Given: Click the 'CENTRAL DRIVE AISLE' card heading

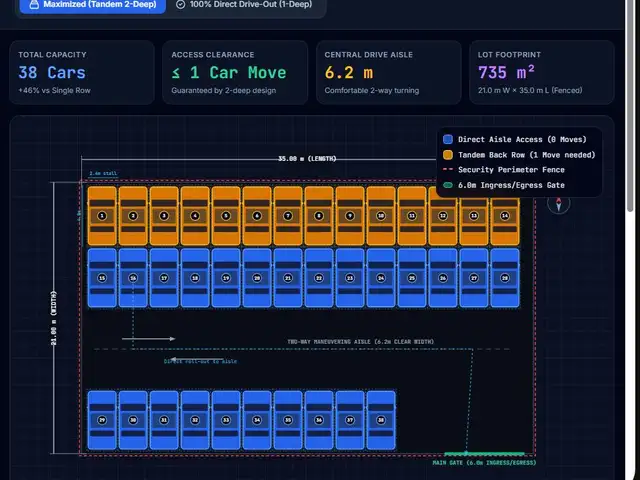Looking at the screenshot, I should click(369, 55).
